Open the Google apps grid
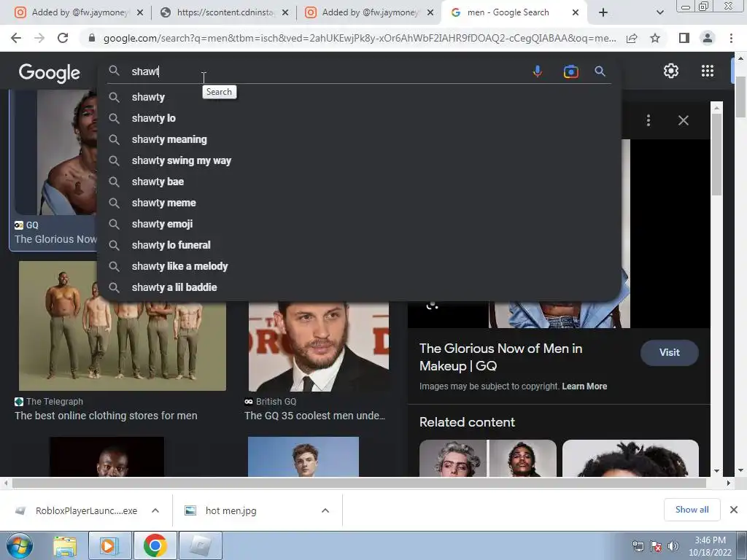The width and height of the screenshot is (747, 560). (x=708, y=71)
